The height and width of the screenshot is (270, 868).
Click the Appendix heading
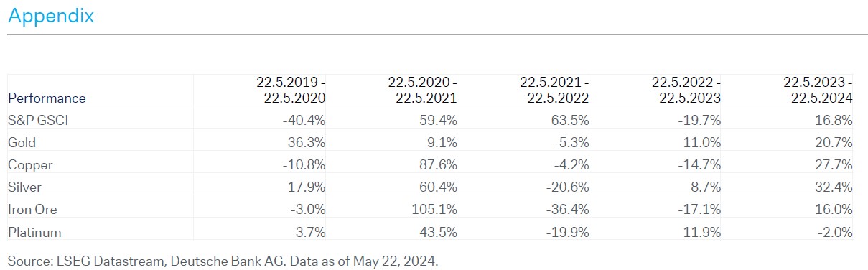[51, 17]
